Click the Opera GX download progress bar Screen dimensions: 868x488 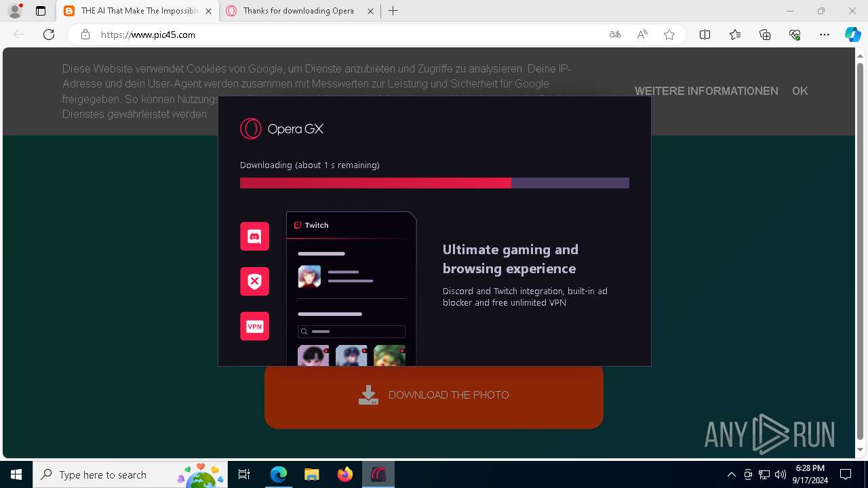[435, 183]
